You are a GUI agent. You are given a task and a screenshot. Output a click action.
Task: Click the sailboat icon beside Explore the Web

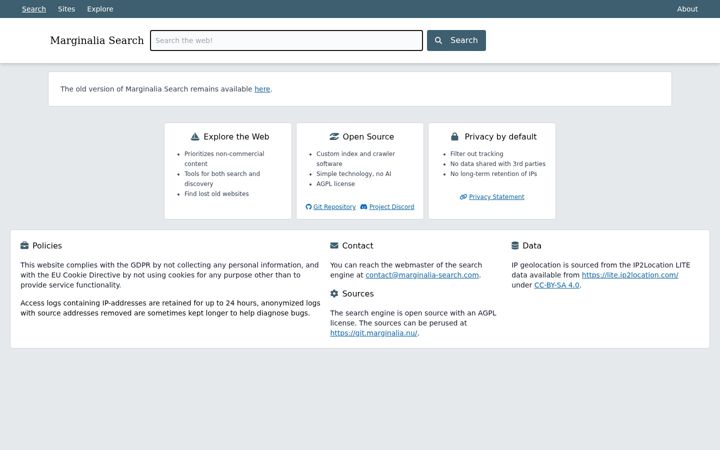[x=195, y=136]
